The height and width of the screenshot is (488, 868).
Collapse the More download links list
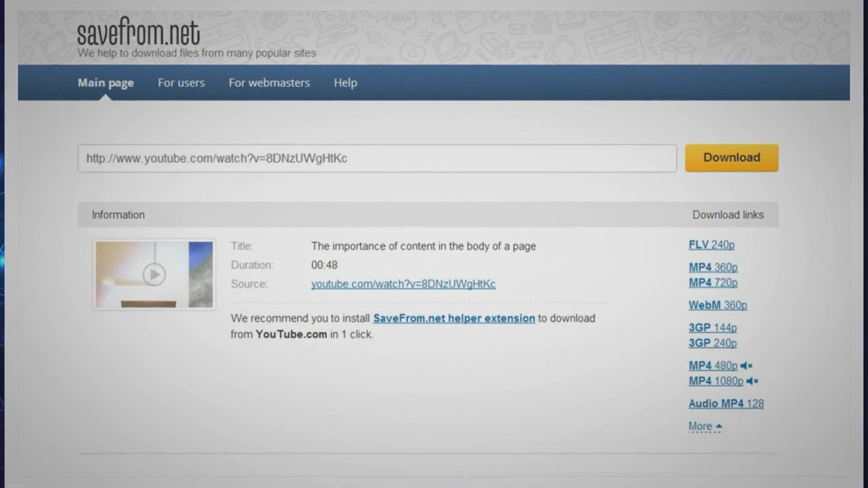[705, 426]
